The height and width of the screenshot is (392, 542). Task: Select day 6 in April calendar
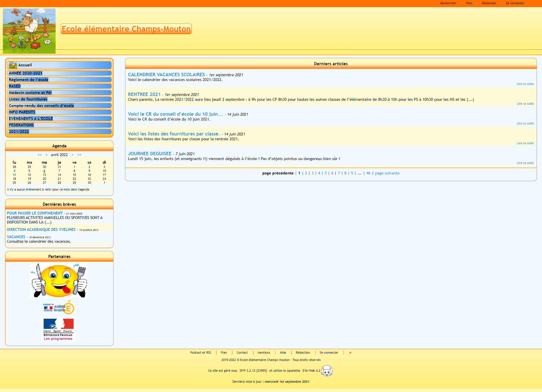pyautogui.click(x=44, y=171)
